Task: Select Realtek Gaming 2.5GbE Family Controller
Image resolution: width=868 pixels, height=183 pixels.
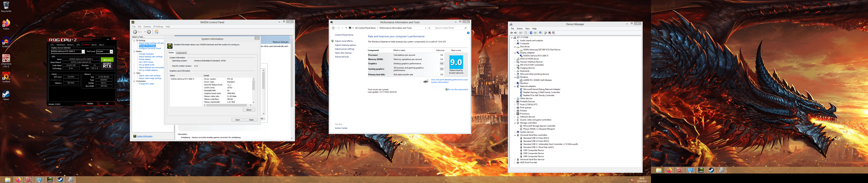Action: 541,92
